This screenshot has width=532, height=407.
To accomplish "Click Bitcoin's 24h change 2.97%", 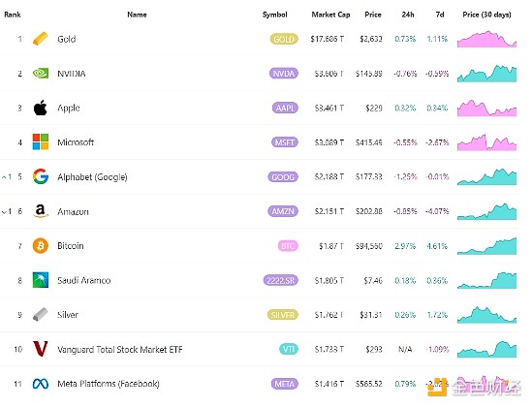I will click(x=405, y=246).
